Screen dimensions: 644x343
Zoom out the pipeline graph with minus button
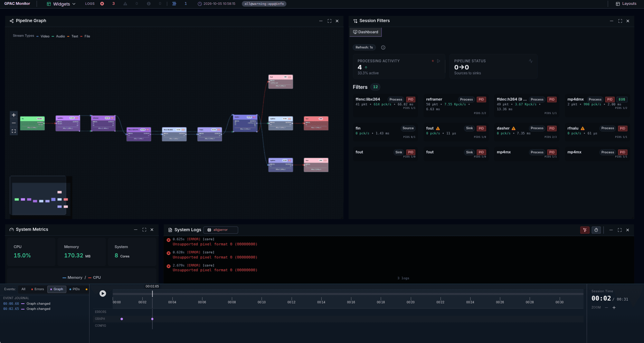(x=14, y=123)
